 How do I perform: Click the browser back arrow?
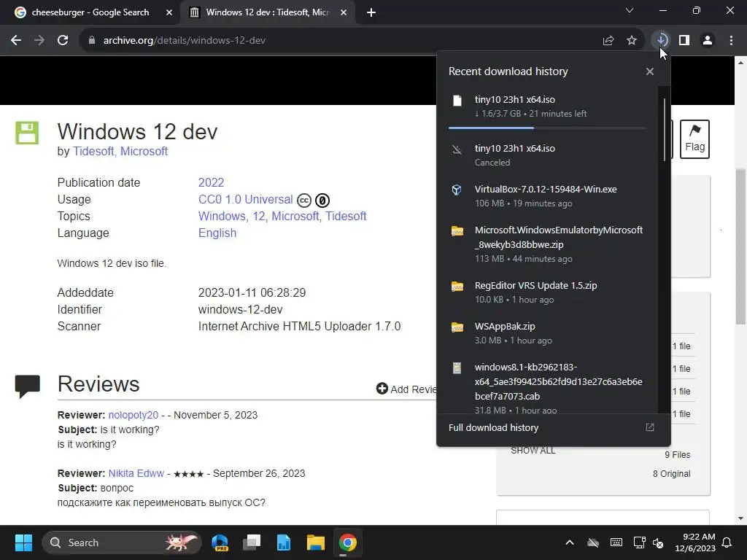tap(16, 41)
